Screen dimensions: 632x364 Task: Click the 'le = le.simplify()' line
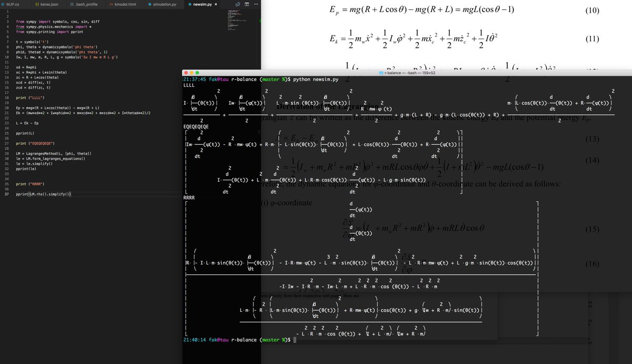pyautogui.click(x=34, y=164)
